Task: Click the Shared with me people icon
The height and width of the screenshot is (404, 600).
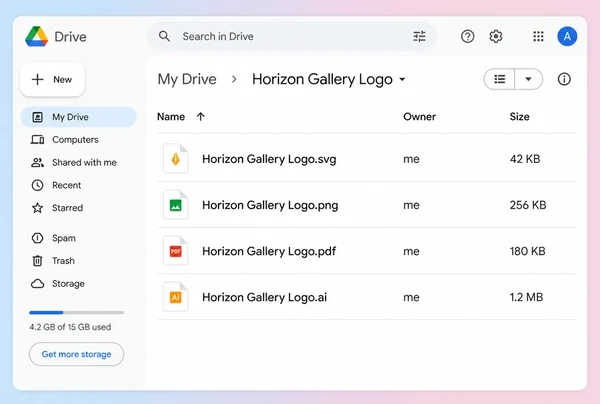Action: [x=37, y=163]
